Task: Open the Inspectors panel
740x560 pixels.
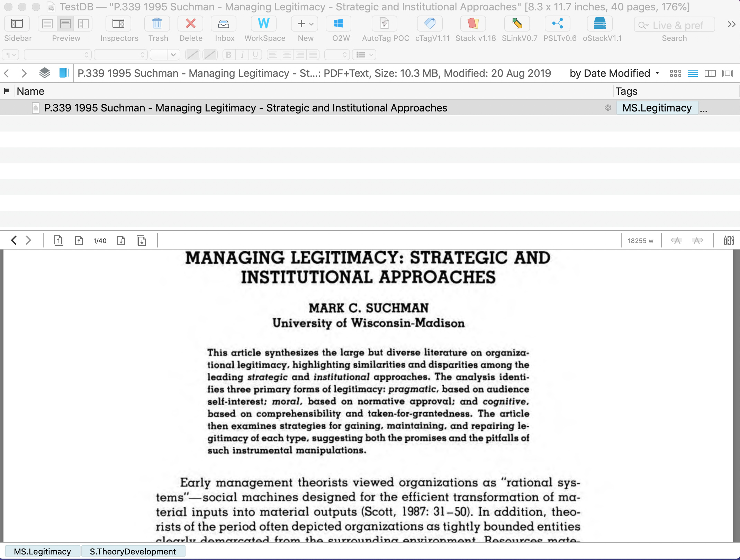Action: coord(118,24)
